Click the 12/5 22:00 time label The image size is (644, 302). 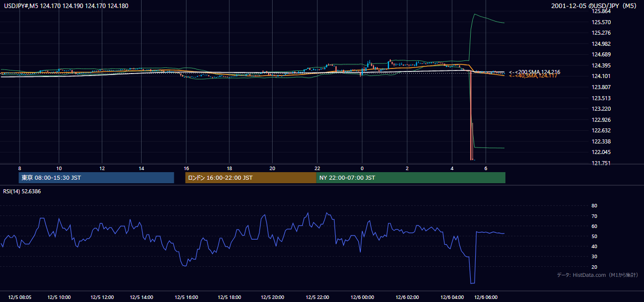pyautogui.click(x=317, y=297)
